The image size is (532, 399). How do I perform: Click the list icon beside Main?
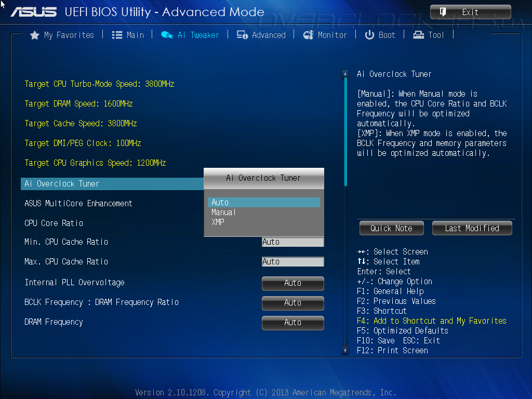coord(117,35)
